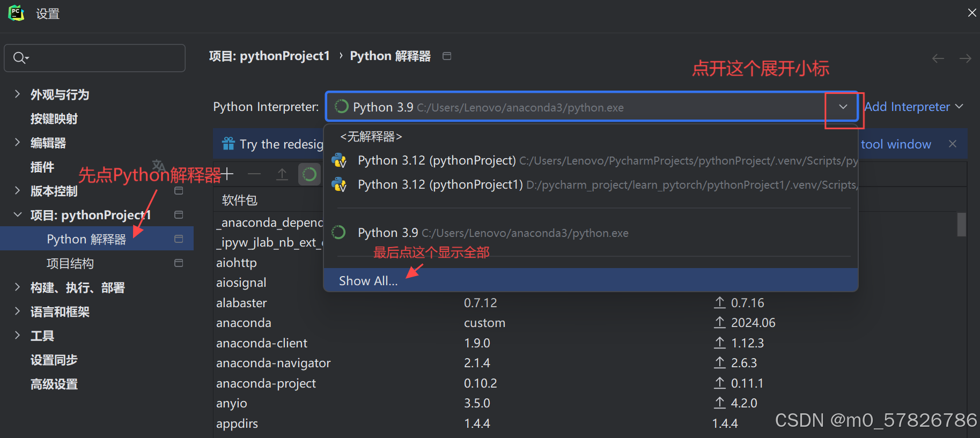
Task: Click project-level icon beside Python 解释器
Action: 179,239
